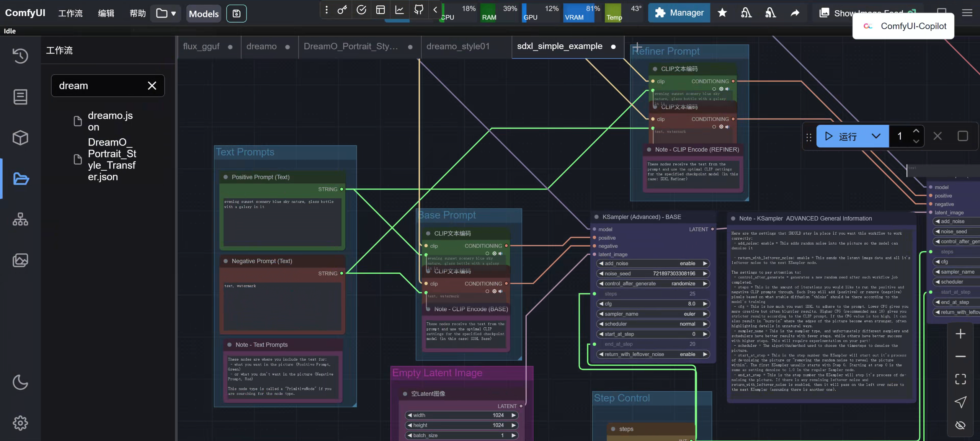Open the settings gear in sidebar

click(20, 423)
